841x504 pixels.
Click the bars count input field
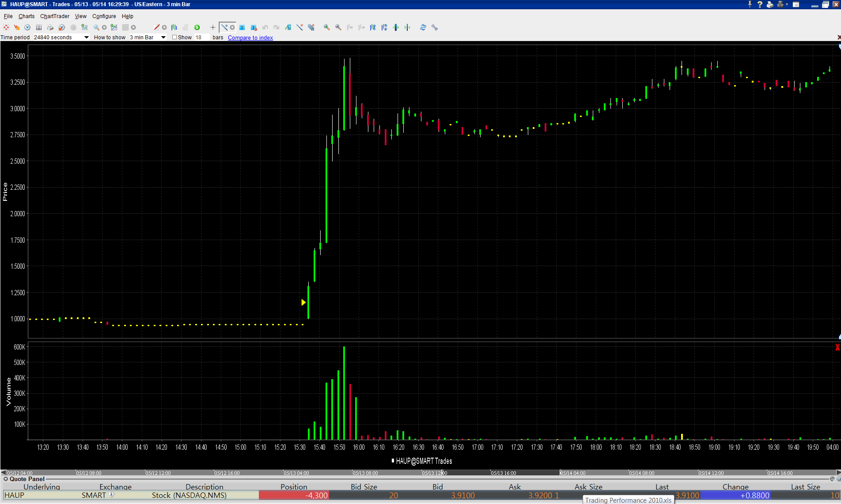(x=201, y=38)
